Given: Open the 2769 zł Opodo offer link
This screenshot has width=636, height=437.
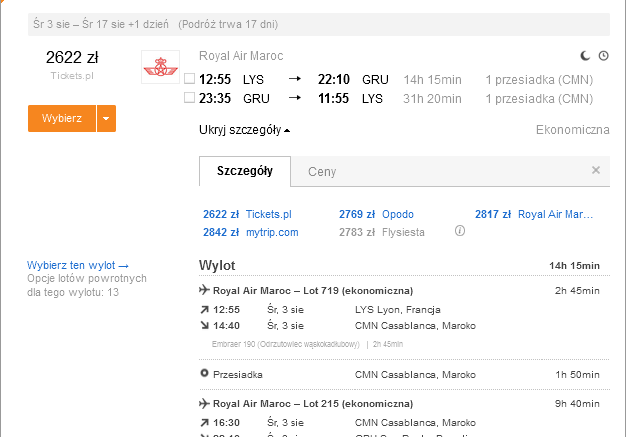Looking at the screenshot, I should point(376,214).
